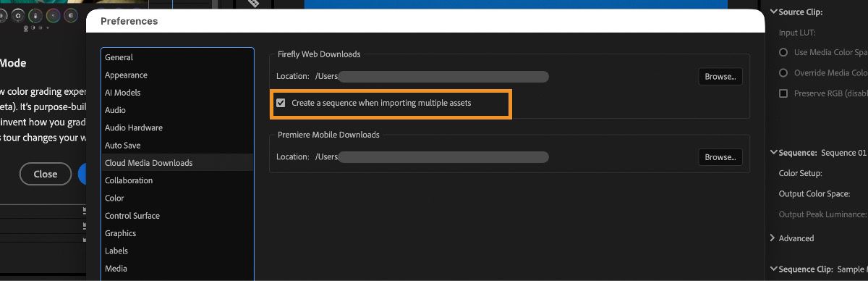Click the 'Firefly Web Downloads' section heading

(319, 54)
